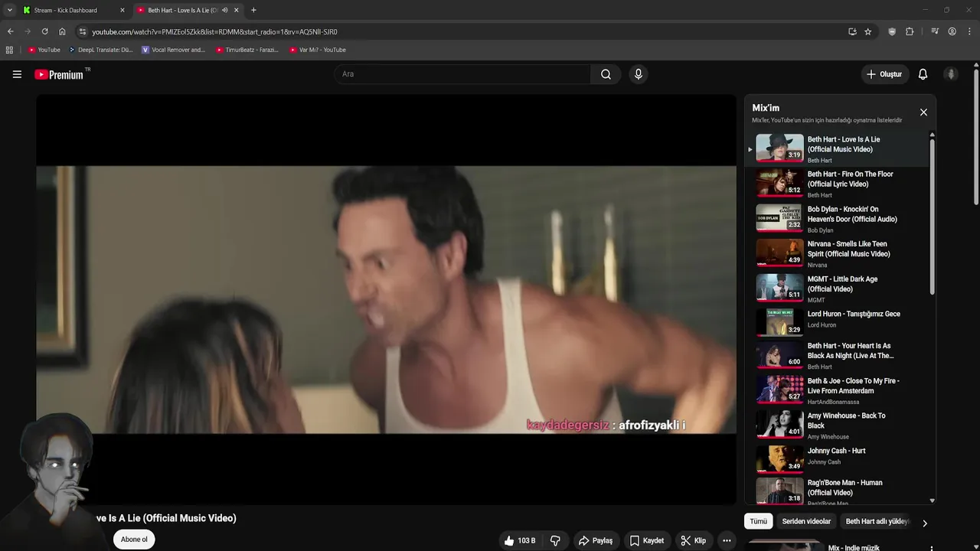Select Beth Hart adlı yükleyen chip
980x551 pixels.
877,521
